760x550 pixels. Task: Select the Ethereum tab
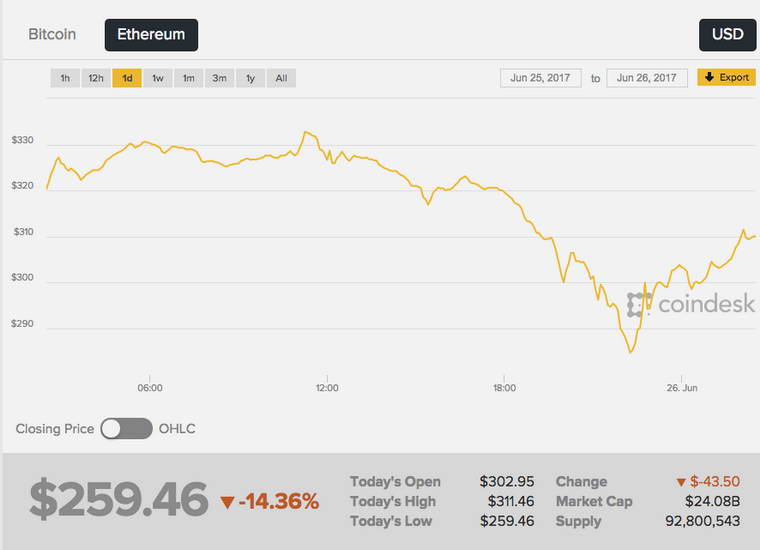pyautogui.click(x=151, y=35)
